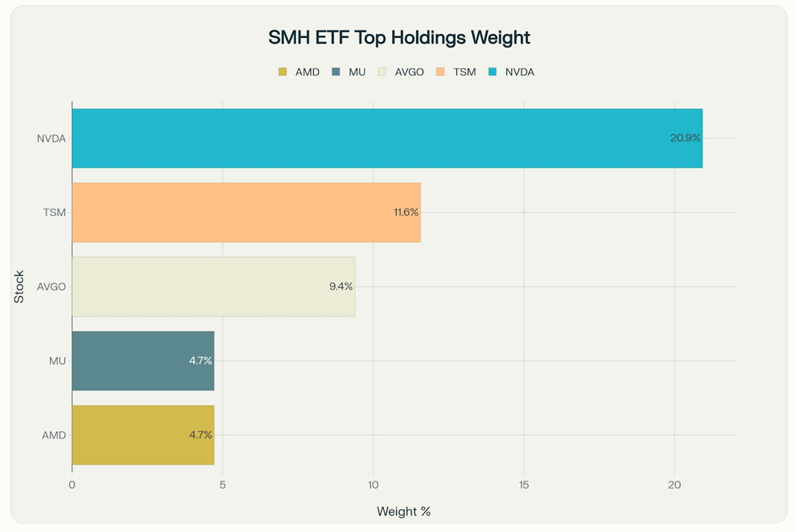Click the NVDA legend color swatch

[x=492, y=72]
